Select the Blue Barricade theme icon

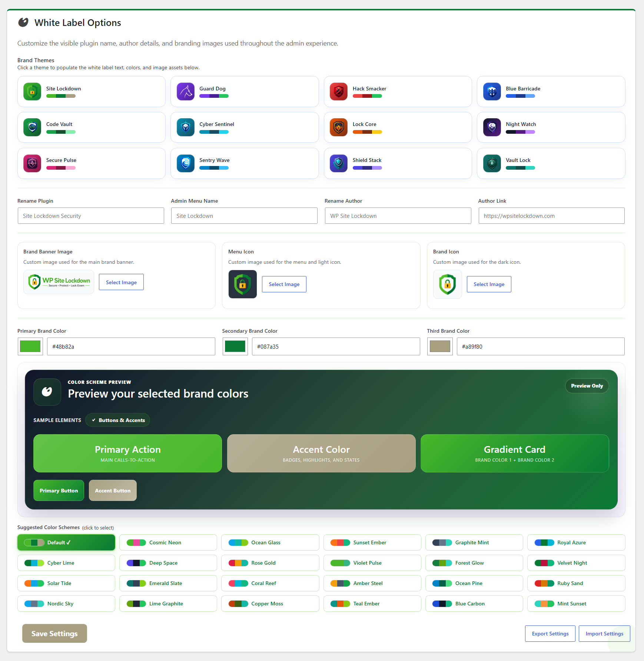[x=492, y=92]
